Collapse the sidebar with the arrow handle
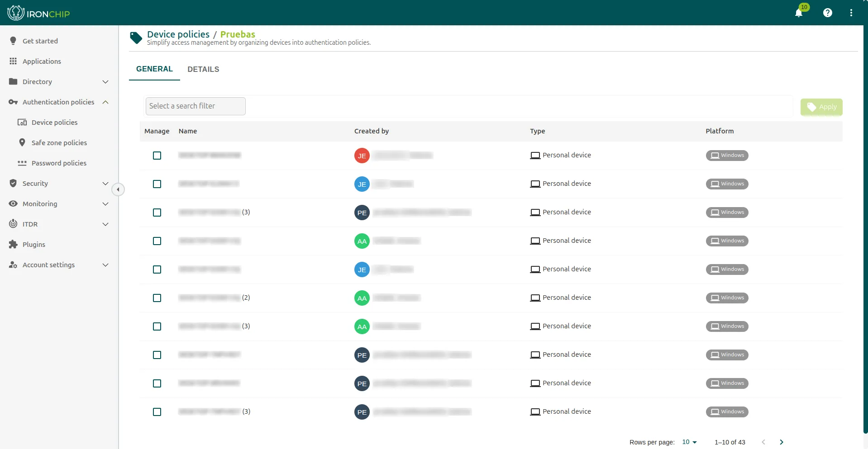This screenshot has width=868, height=449. pos(118,189)
